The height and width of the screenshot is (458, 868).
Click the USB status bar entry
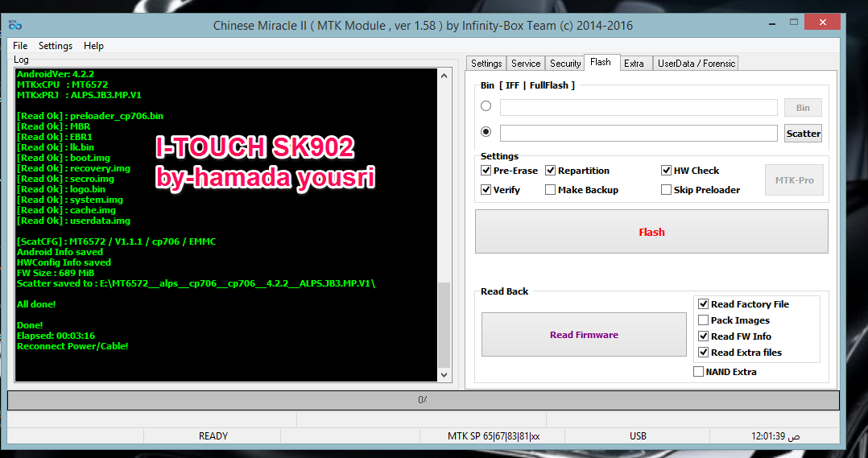coord(638,436)
